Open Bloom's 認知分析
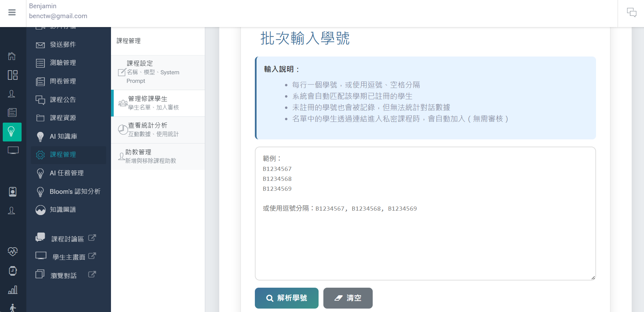The image size is (644, 312). tap(69, 191)
